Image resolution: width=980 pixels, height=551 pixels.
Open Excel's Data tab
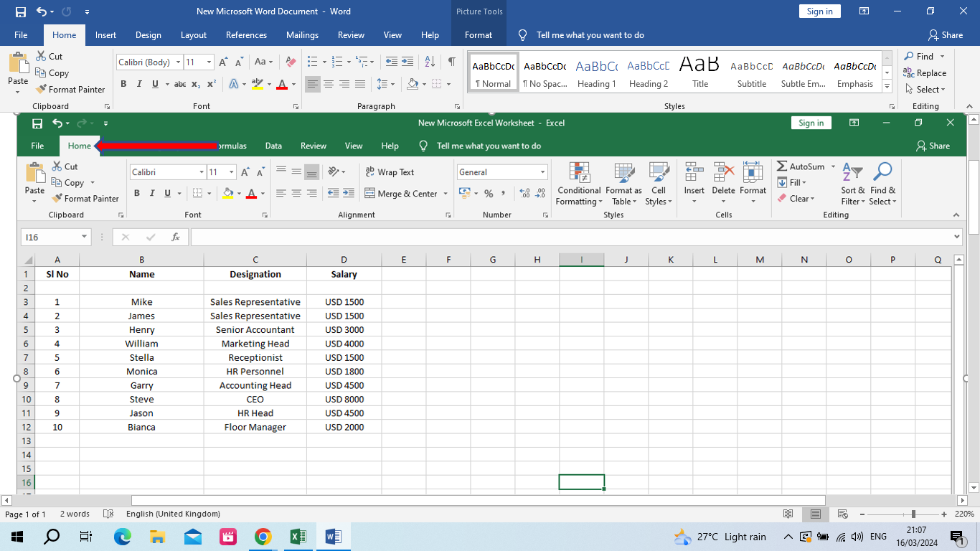click(273, 146)
